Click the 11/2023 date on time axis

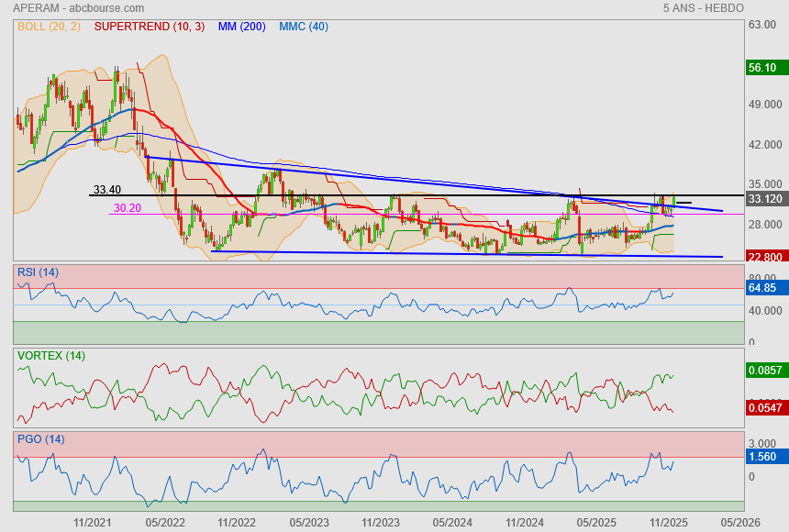coord(380,522)
